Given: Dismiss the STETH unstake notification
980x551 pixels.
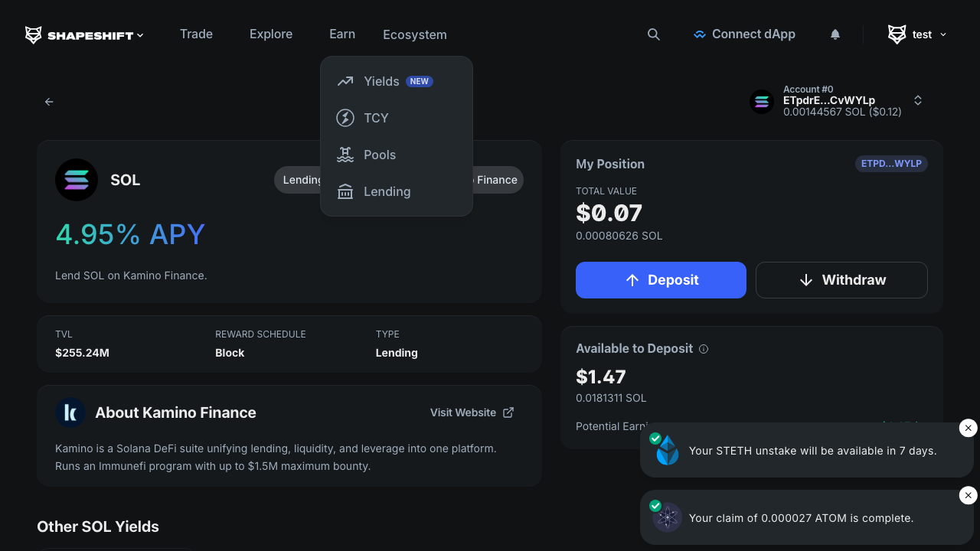Looking at the screenshot, I should point(968,429).
